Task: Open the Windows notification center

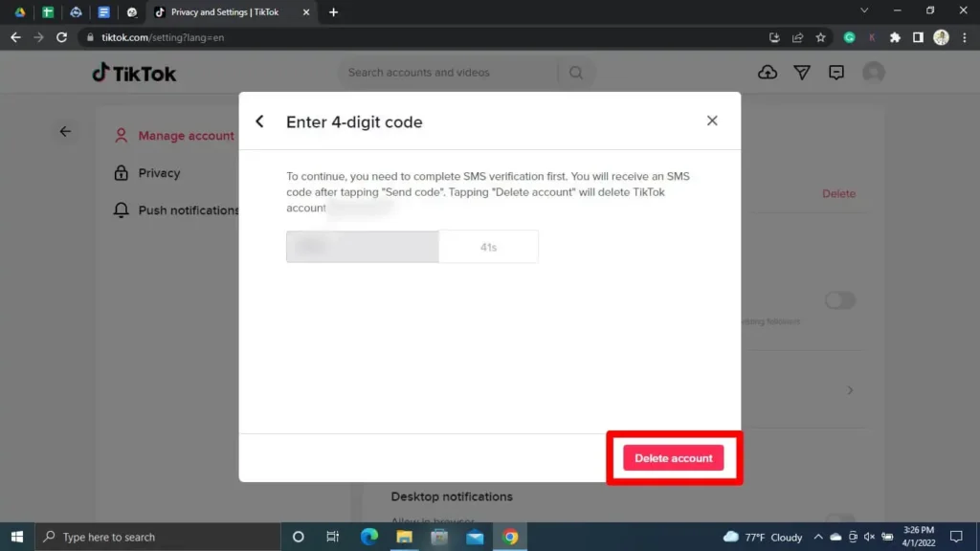Action: pyautogui.click(x=956, y=537)
